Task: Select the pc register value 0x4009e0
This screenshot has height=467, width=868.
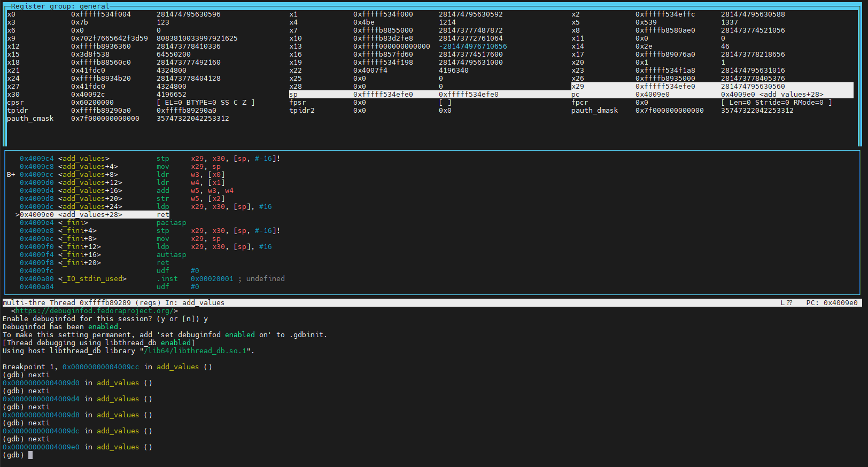Action: tap(652, 95)
